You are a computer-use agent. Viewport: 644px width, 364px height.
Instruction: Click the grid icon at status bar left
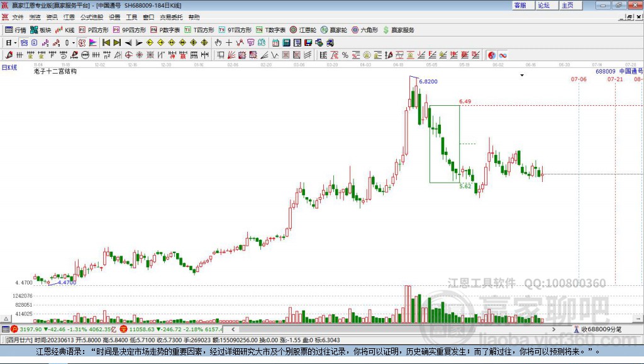point(5,329)
